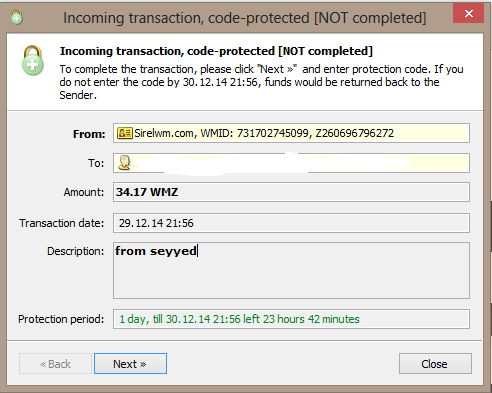Click the sender passport card icon
The height and width of the screenshot is (393, 492).
coord(125,133)
